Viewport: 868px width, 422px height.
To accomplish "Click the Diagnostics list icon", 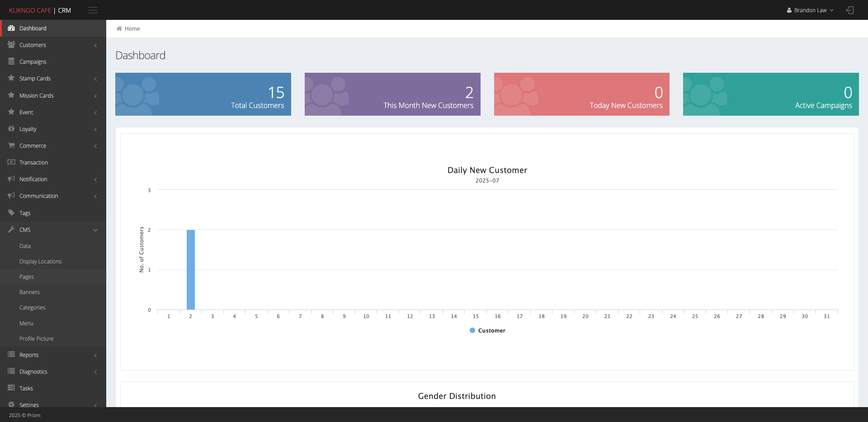I will tap(11, 371).
